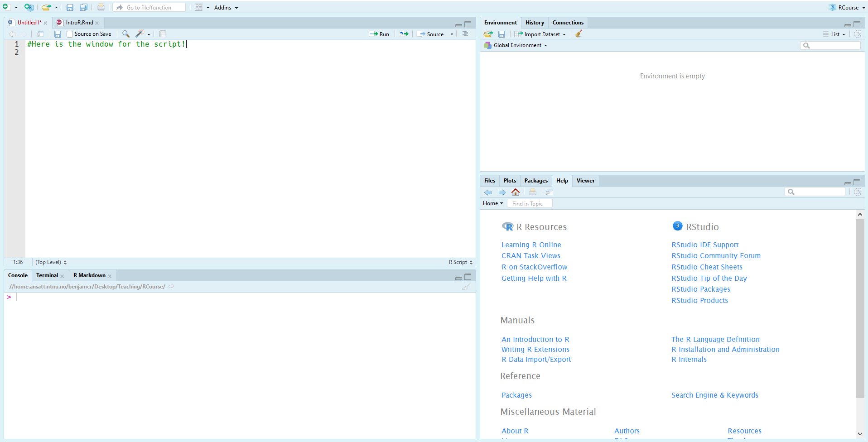Click the Environment search box
Viewport: 868px width, 442px height.
830,45
